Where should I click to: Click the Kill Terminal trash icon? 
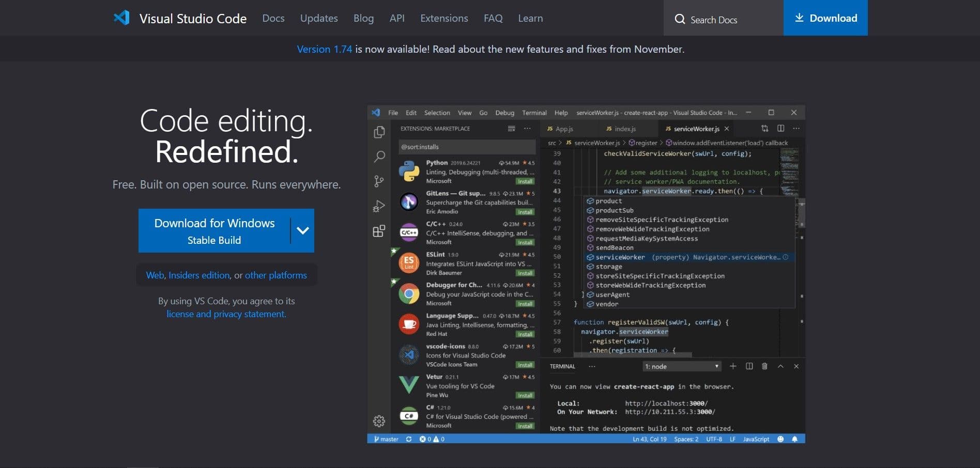pos(764,366)
